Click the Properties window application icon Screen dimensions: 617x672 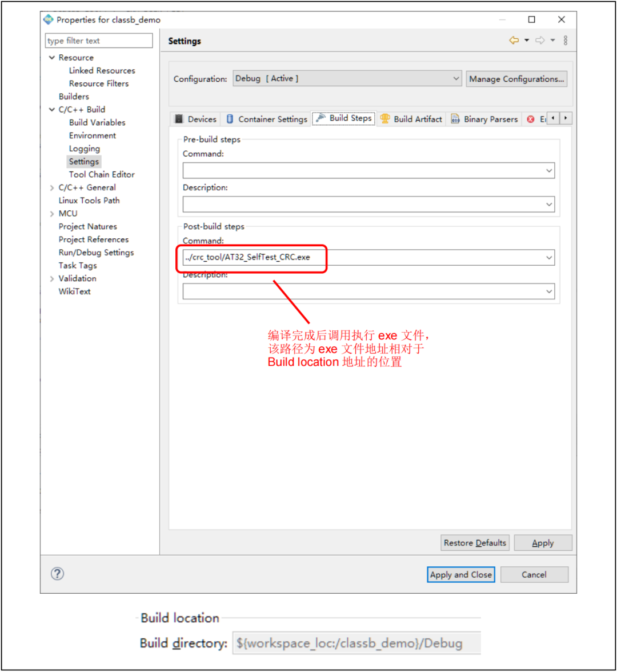point(48,19)
